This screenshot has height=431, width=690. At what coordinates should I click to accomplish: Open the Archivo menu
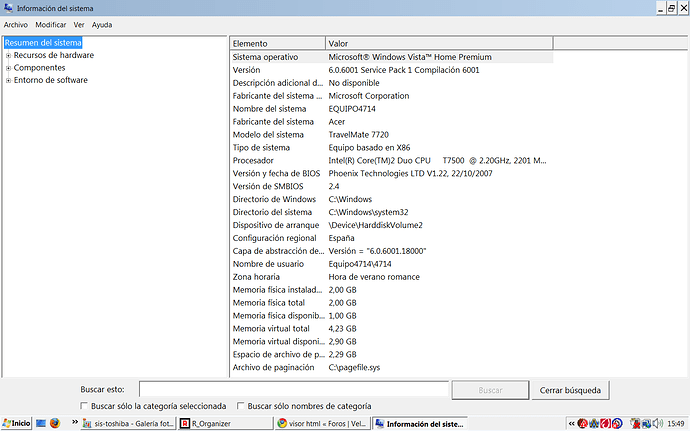tap(16, 25)
